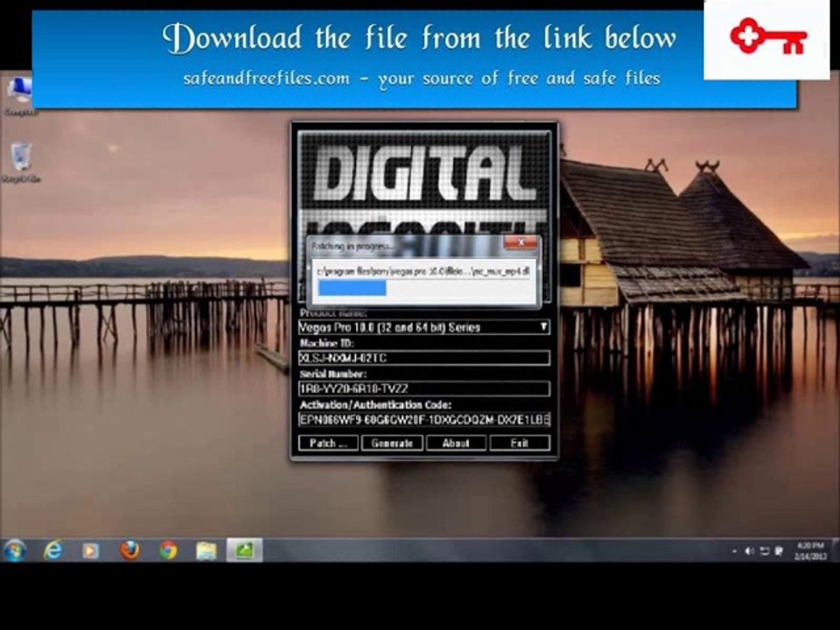Click the red key logo
This screenshot has width=840, height=630.
767,37
